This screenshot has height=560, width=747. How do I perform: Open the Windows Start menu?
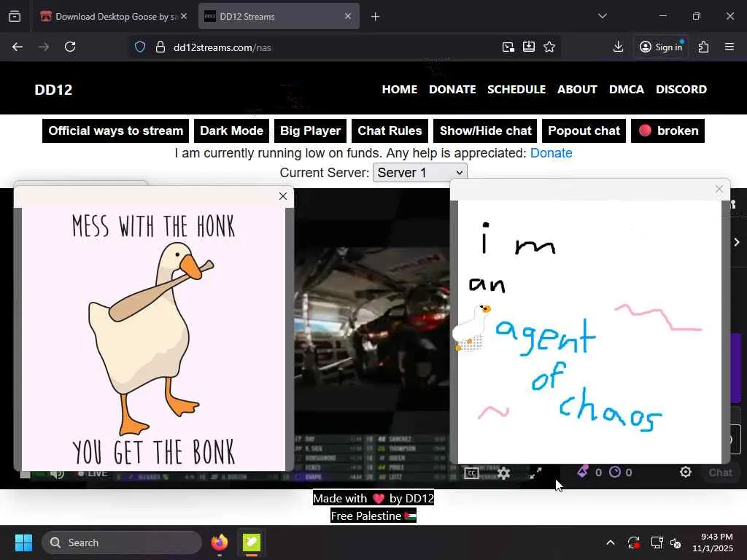click(23, 542)
